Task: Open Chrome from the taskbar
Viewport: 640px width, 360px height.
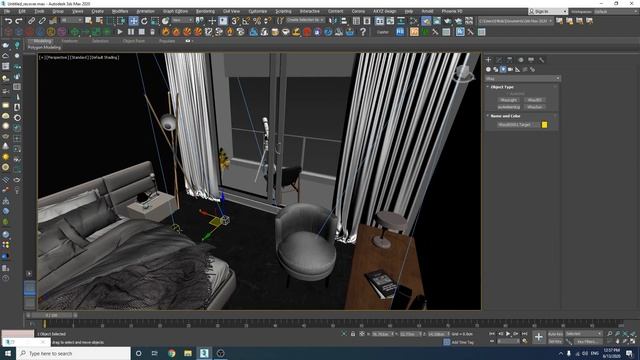Action: [x=171, y=353]
